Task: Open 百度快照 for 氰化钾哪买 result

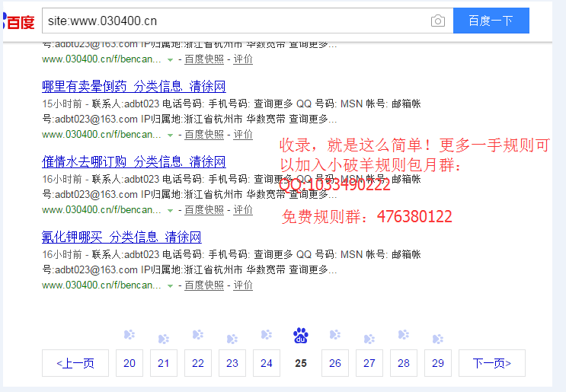Action: coord(203,285)
